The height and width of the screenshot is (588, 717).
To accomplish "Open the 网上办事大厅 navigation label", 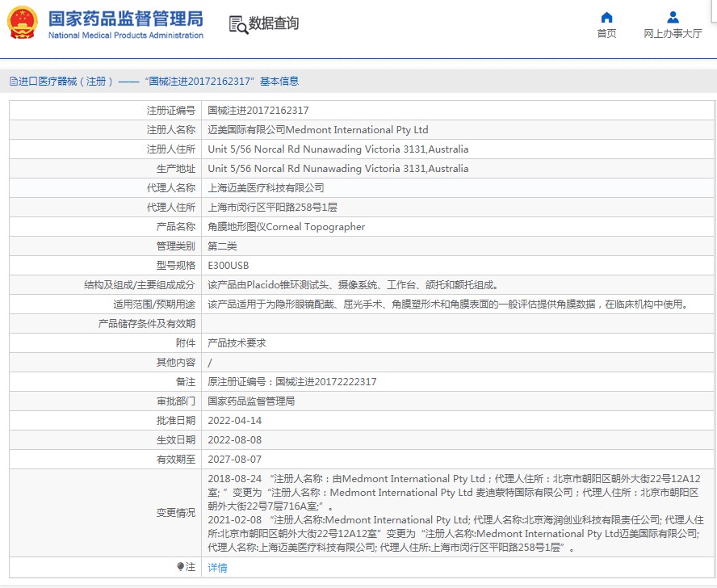I will click(x=673, y=34).
